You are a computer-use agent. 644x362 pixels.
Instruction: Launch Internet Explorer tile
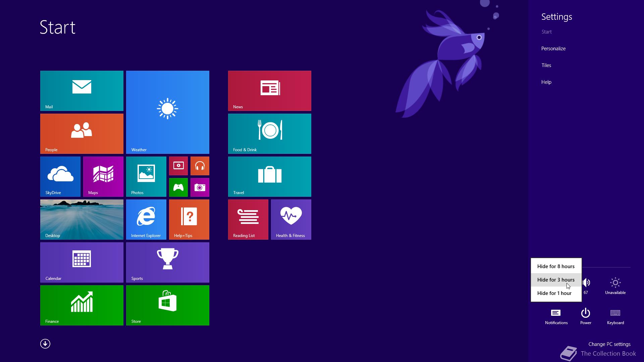146,220
